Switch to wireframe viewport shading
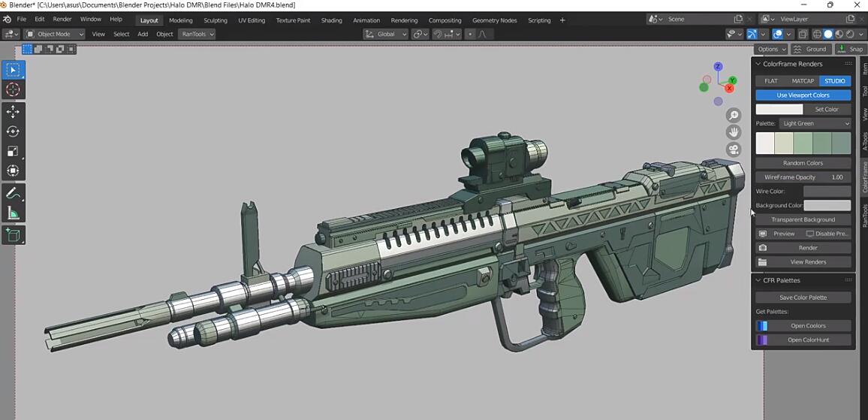This screenshot has height=420, width=868. [x=818, y=34]
